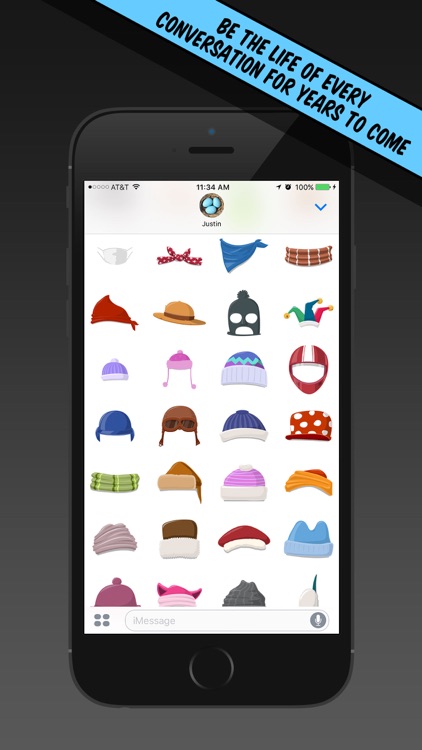This screenshot has height=750, width=422.
Task: Tap the red cap with white polka dots
Action: click(309, 426)
